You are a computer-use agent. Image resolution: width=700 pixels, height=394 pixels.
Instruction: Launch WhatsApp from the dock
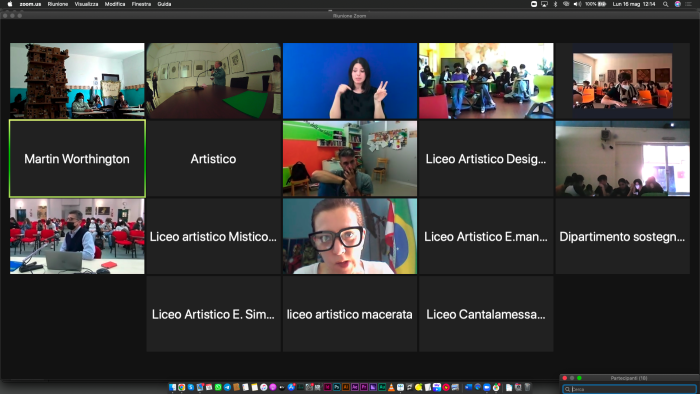218,387
